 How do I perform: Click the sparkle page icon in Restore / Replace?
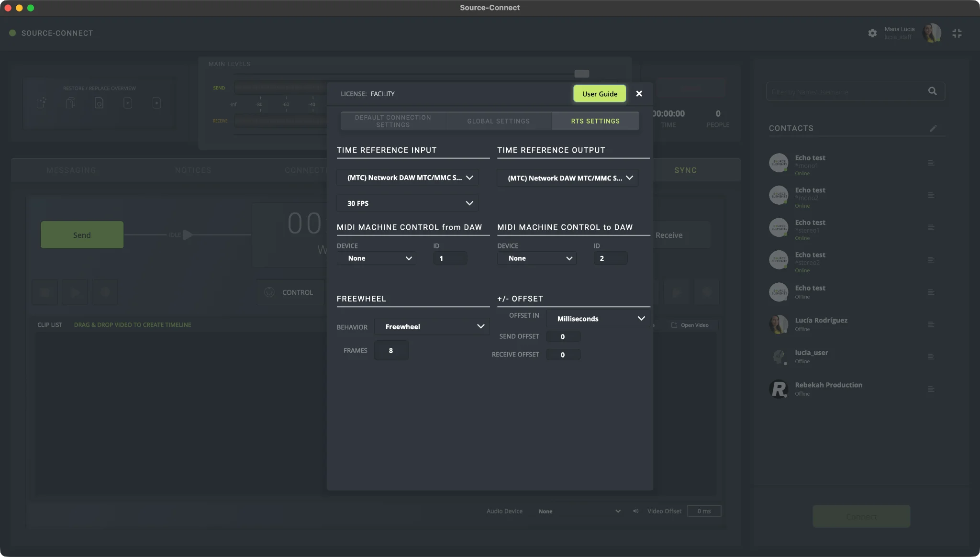[x=42, y=103]
